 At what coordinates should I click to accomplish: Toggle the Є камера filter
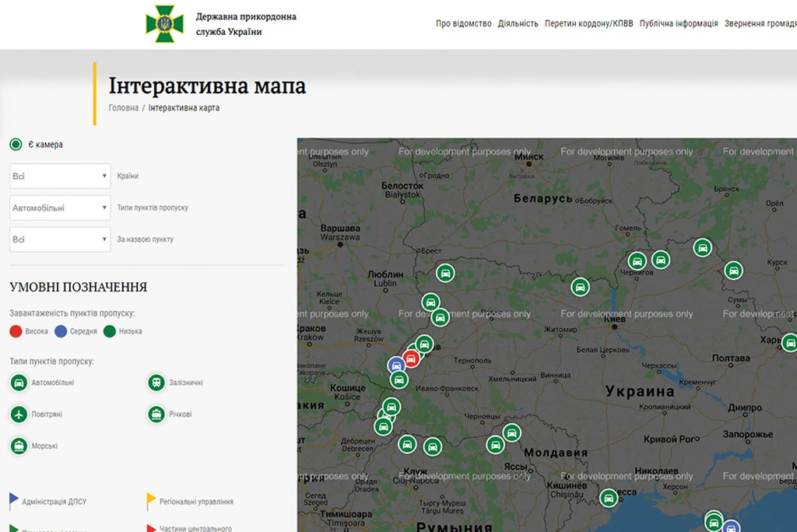point(15,144)
